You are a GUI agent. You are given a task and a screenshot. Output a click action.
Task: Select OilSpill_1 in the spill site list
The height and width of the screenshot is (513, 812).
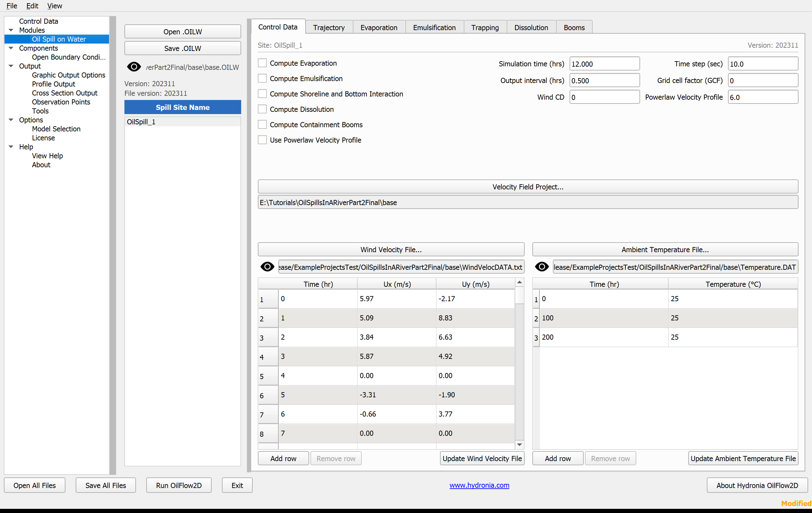point(182,121)
